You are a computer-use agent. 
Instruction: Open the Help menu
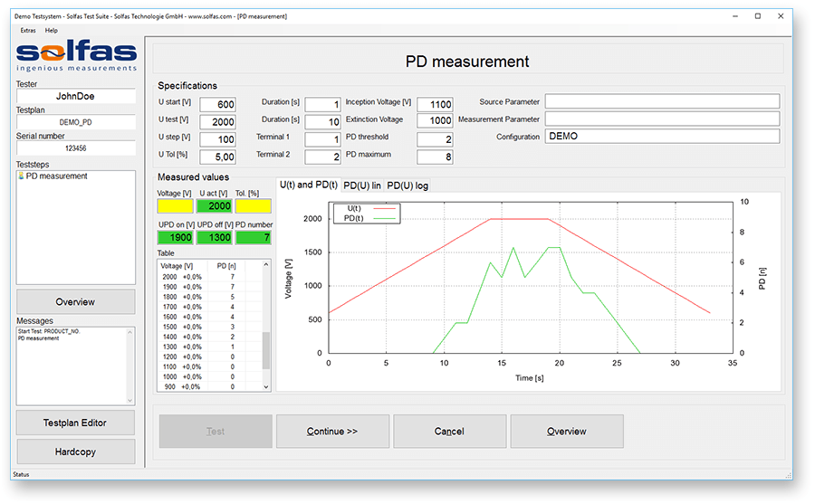click(51, 30)
